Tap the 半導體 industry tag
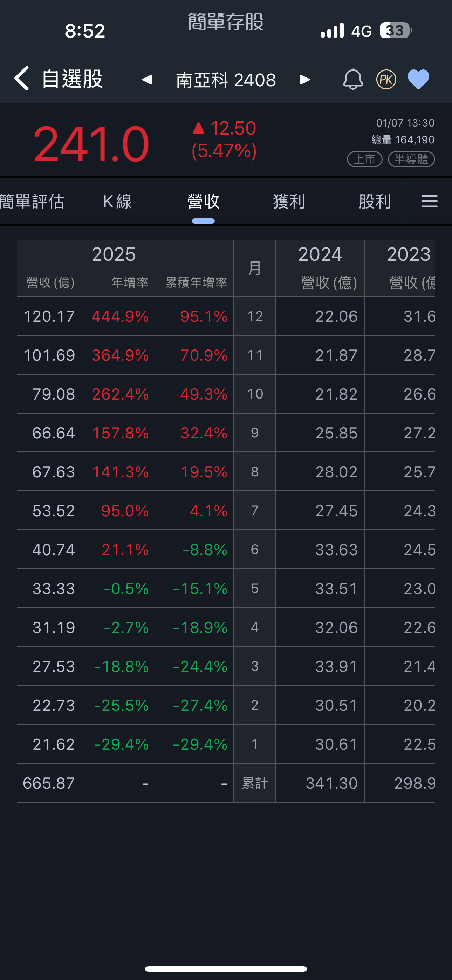 (411, 159)
